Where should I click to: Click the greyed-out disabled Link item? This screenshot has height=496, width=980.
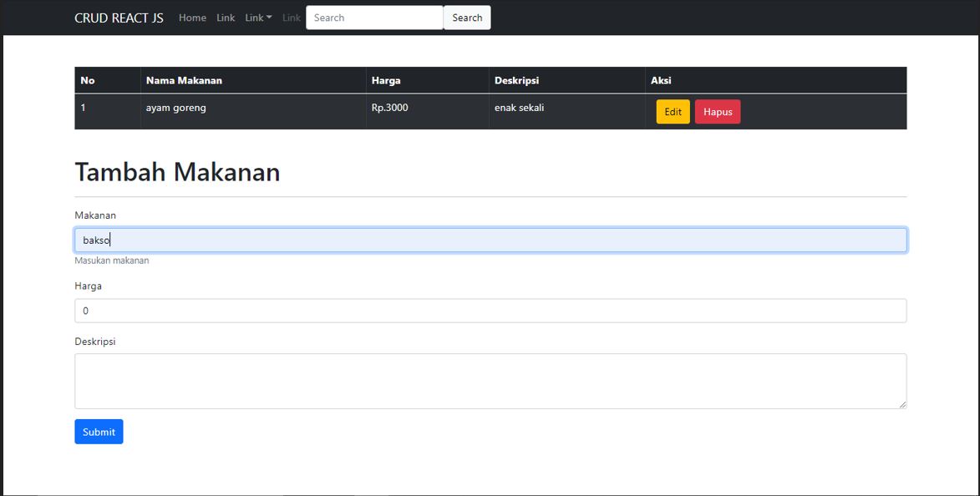pos(291,18)
